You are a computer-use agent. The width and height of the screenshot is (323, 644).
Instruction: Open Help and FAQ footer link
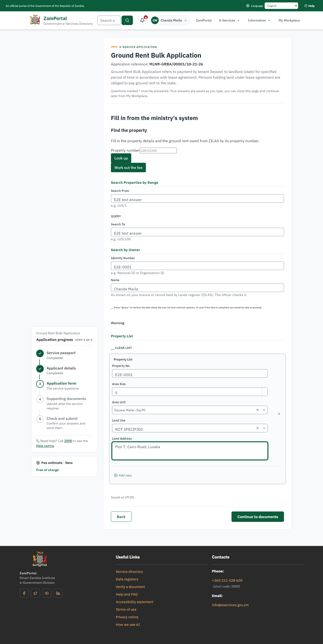(x=127, y=594)
